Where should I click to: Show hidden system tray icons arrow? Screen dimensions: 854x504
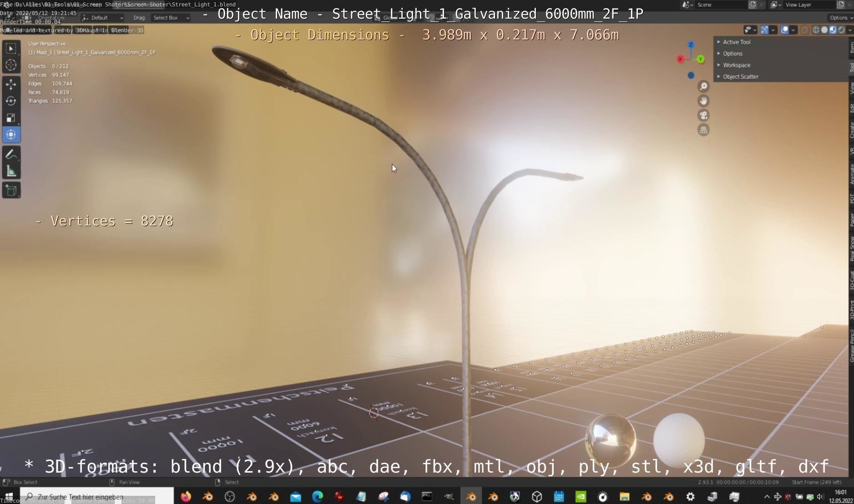click(767, 497)
